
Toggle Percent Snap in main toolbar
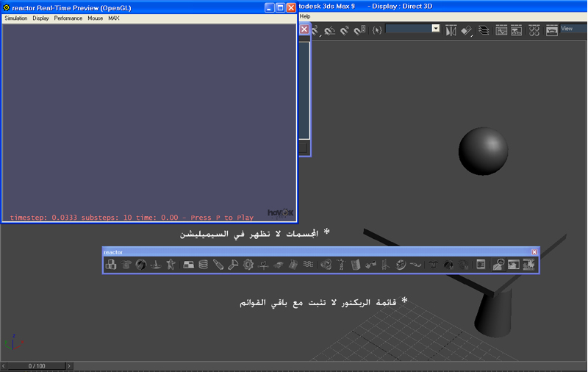[x=344, y=30]
